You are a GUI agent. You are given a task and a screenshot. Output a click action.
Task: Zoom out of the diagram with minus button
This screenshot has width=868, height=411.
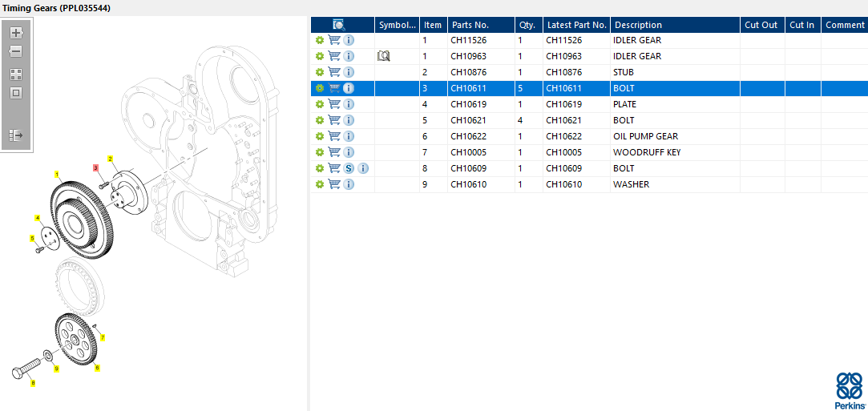[x=16, y=51]
